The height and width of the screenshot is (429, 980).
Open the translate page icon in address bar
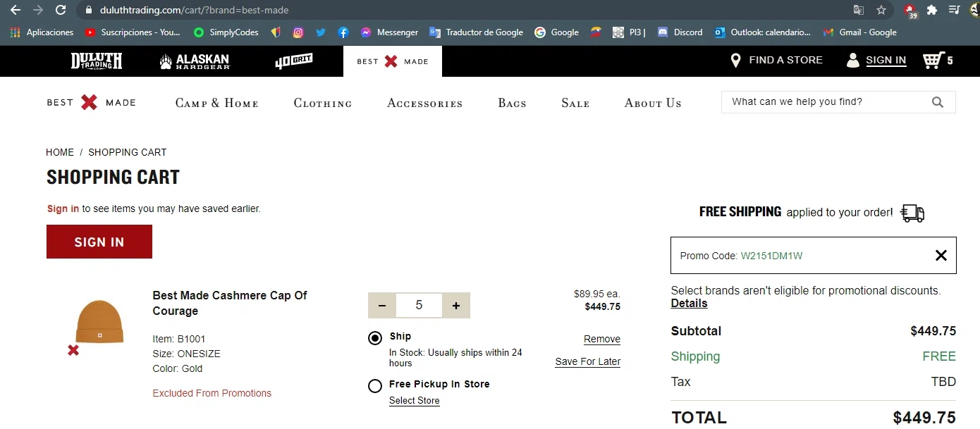[x=858, y=10]
